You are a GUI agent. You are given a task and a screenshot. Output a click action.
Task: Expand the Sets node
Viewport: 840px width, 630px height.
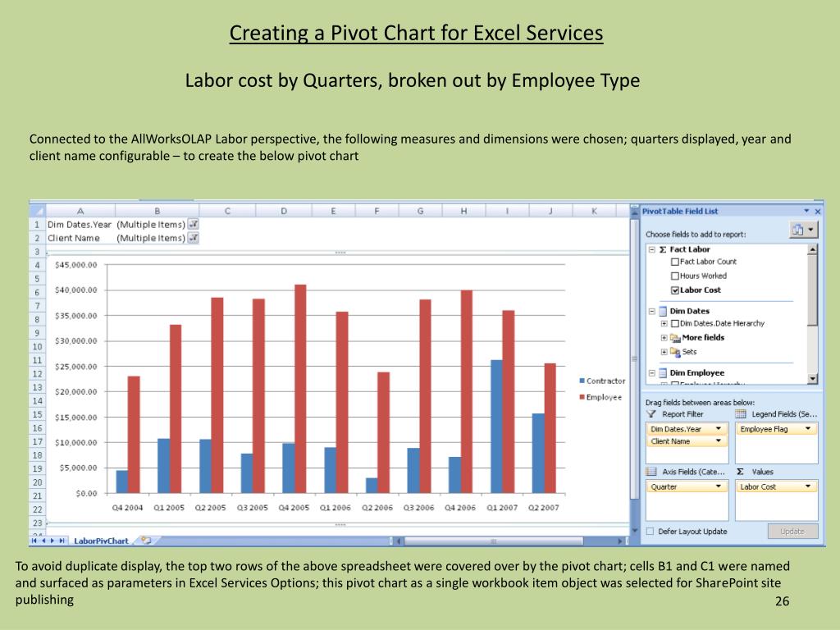coord(664,352)
